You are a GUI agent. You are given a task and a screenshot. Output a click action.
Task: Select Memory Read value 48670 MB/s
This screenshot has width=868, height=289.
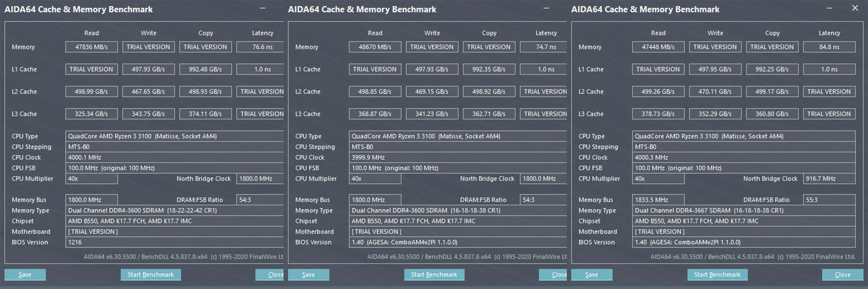tap(375, 47)
